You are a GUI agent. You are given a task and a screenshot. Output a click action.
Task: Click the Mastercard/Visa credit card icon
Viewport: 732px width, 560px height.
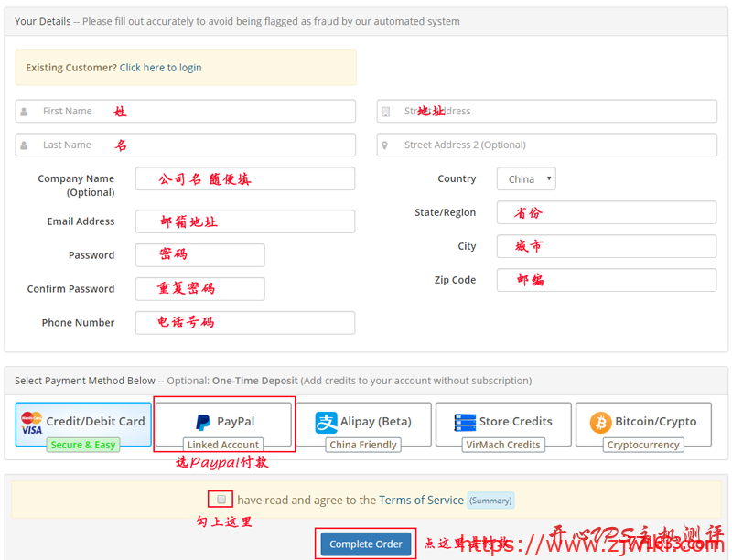click(32, 422)
